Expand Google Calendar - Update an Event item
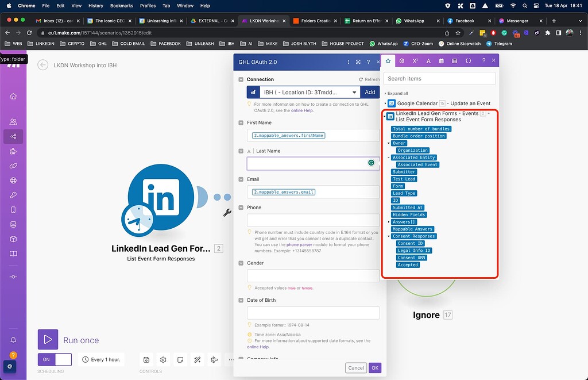588x380 pixels. pyautogui.click(x=385, y=103)
